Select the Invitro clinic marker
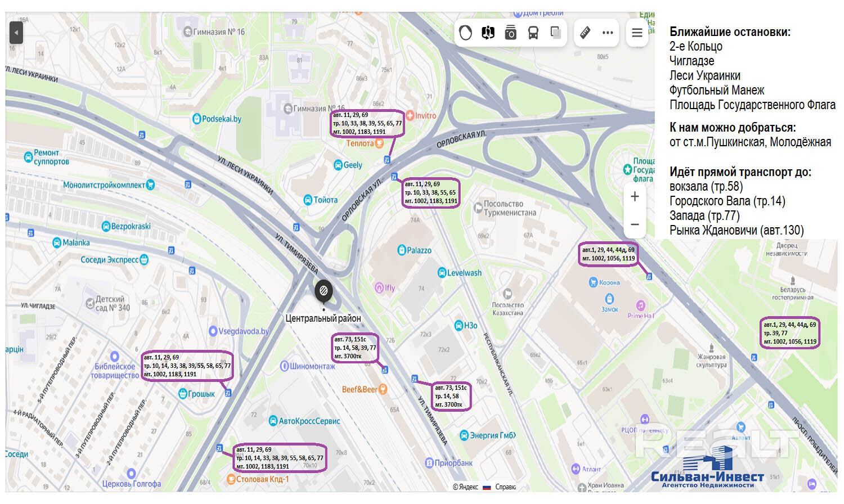Image resolution: width=844 pixels, height=504 pixels. (410, 115)
